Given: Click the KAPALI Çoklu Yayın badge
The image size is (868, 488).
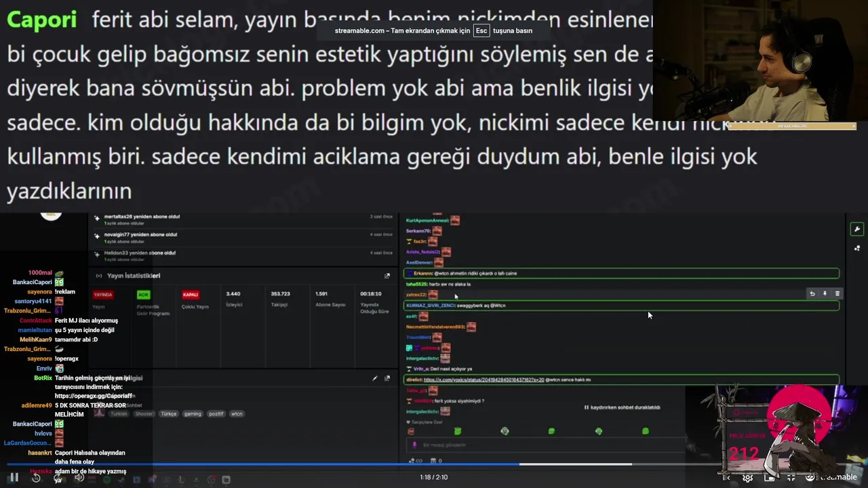Looking at the screenshot, I should tap(191, 295).
